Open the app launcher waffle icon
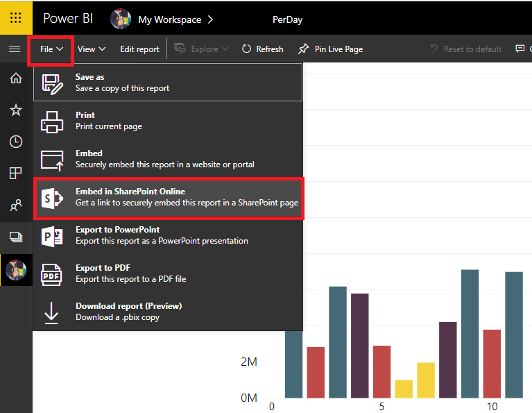532x413 pixels. 16,17
